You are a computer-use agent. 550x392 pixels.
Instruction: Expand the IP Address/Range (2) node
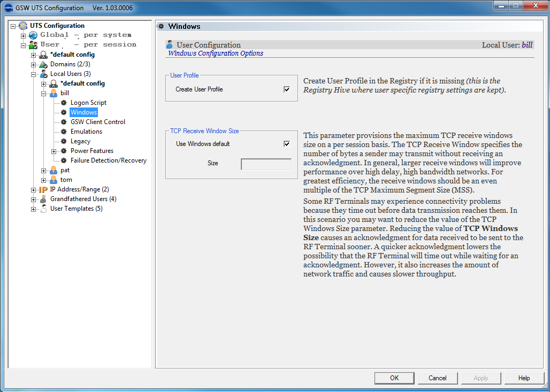(x=34, y=190)
